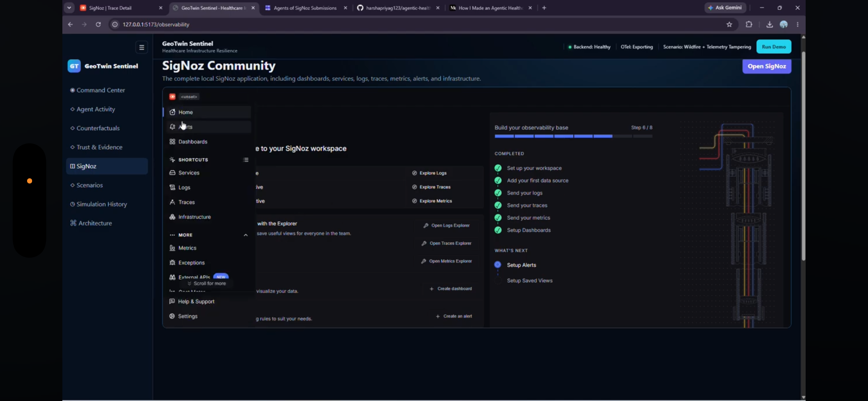Click the Ask Gemini button
868x401 pixels.
pyautogui.click(x=725, y=8)
